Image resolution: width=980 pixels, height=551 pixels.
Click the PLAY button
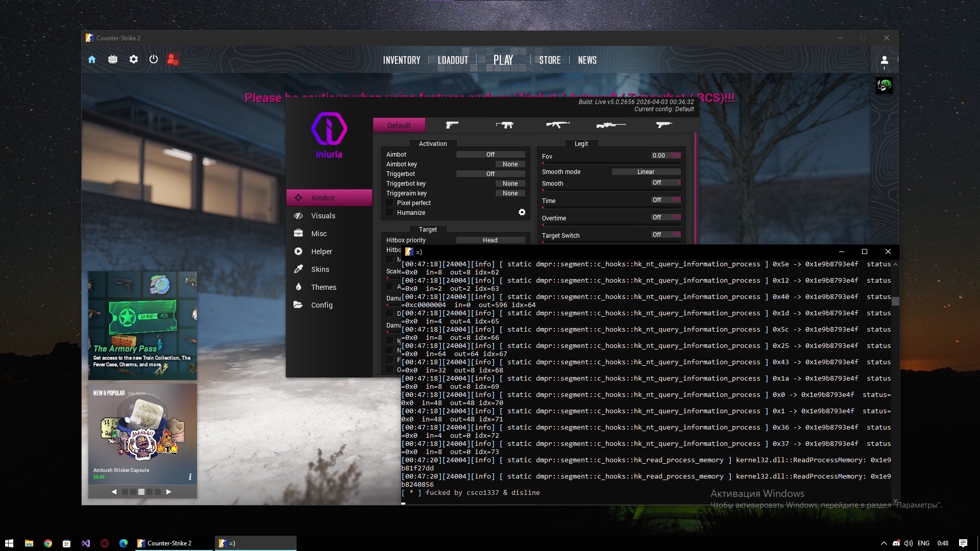[x=503, y=60]
